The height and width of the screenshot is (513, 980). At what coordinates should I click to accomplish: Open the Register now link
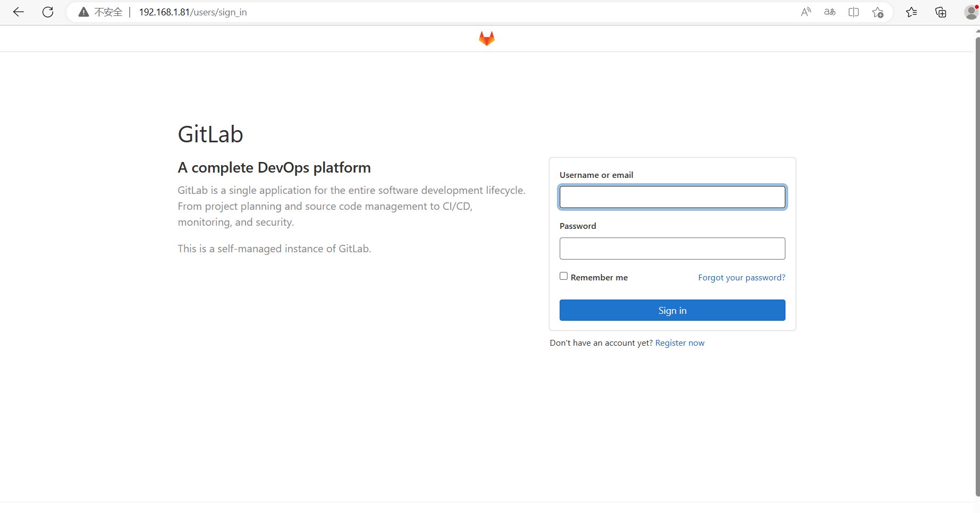coord(680,343)
